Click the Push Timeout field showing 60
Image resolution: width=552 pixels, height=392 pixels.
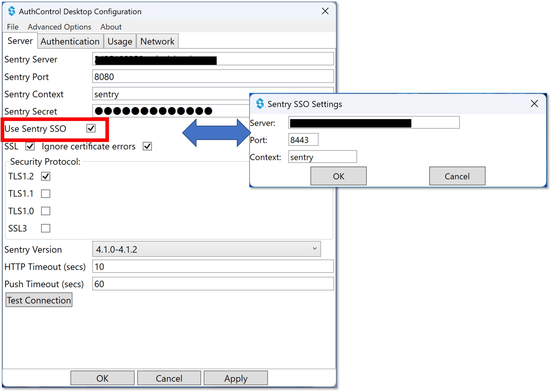[213, 284]
